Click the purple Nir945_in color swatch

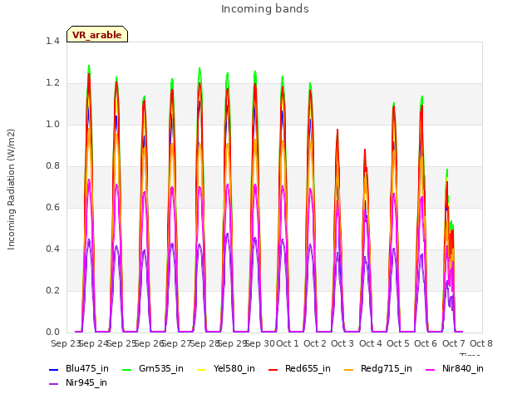coord(54,384)
